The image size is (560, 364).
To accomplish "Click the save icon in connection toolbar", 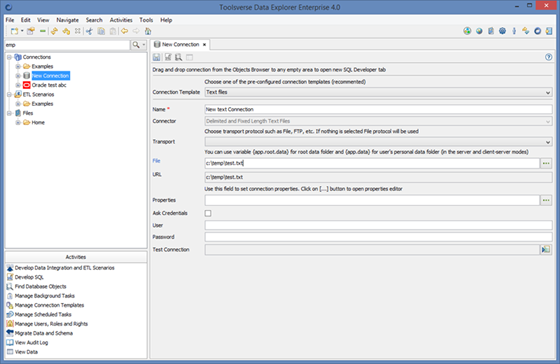I will click(156, 57).
